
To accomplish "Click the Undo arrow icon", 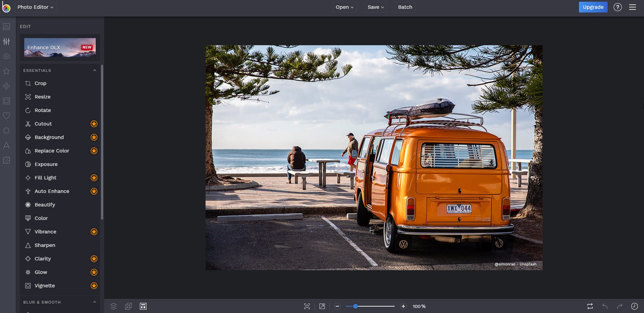I will tap(605, 306).
